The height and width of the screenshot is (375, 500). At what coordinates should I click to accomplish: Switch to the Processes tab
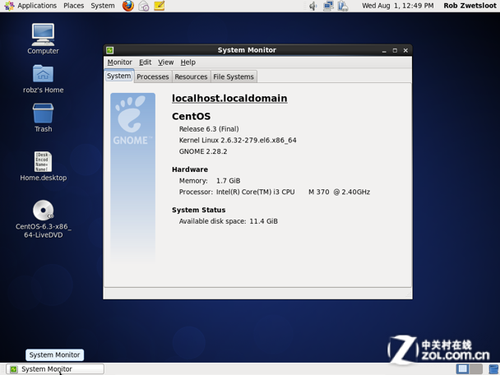[153, 77]
